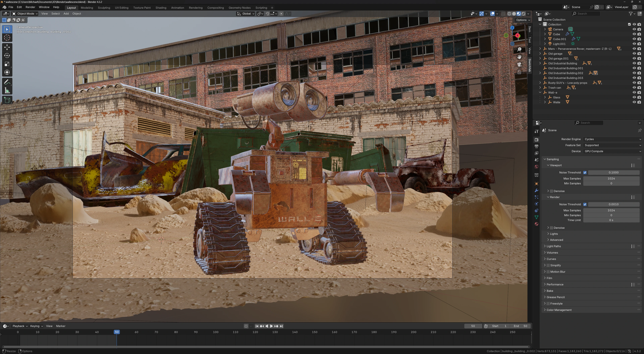Open the Render Engine dropdown
The height and width of the screenshot is (354, 644).
pos(612,139)
